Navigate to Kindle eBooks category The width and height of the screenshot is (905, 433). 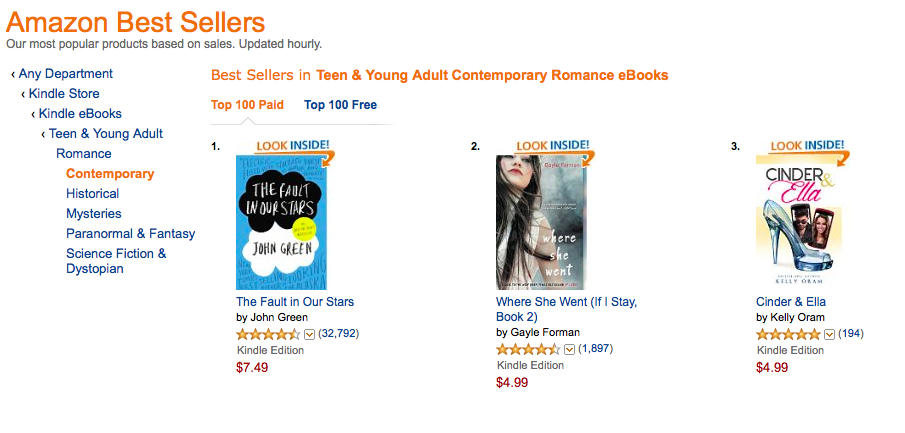coord(80,113)
